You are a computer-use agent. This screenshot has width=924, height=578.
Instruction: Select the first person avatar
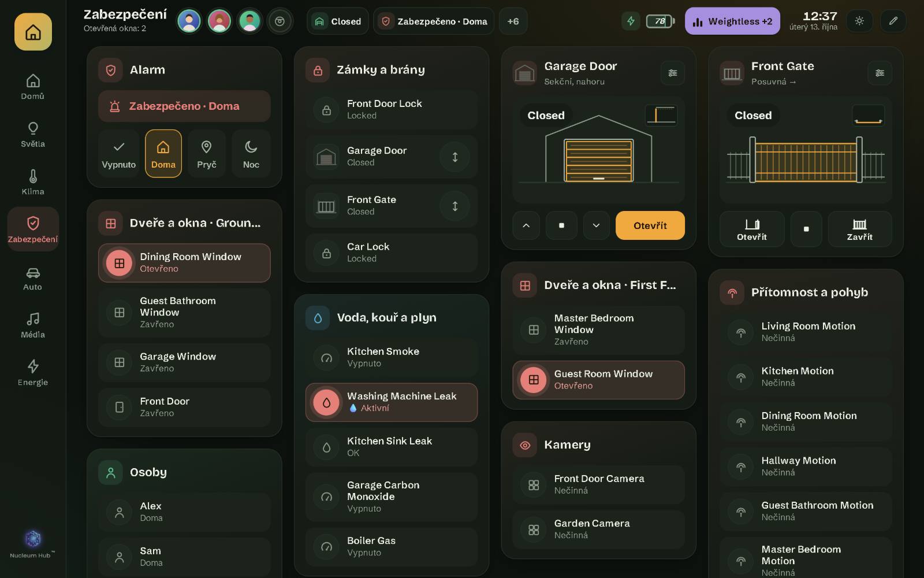[x=189, y=21]
